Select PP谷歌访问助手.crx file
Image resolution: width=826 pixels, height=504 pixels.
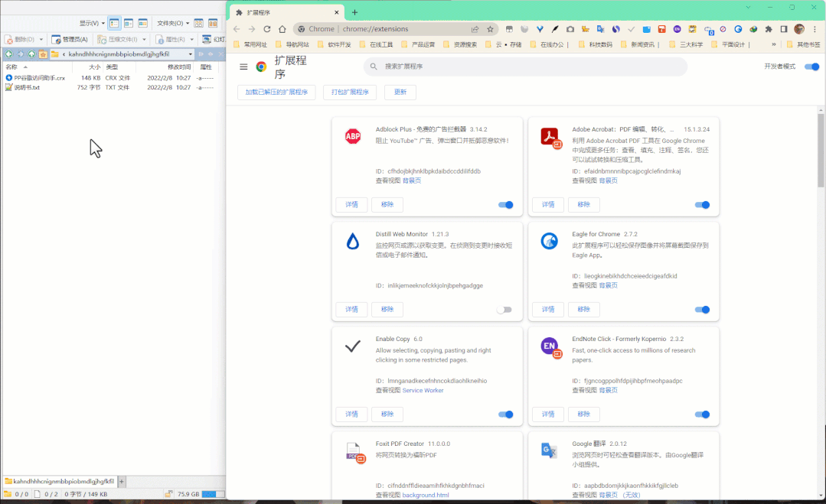36,78
